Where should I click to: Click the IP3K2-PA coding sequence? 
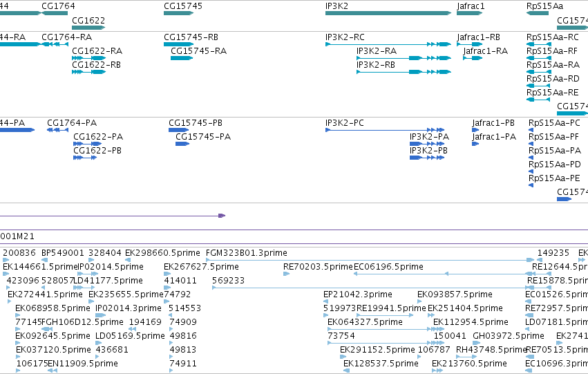(x=427, y=144)
